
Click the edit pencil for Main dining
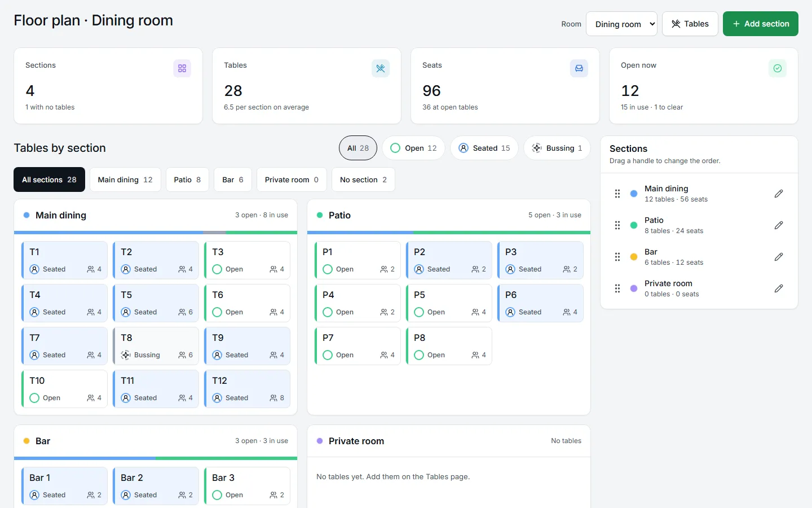[779, 194]
